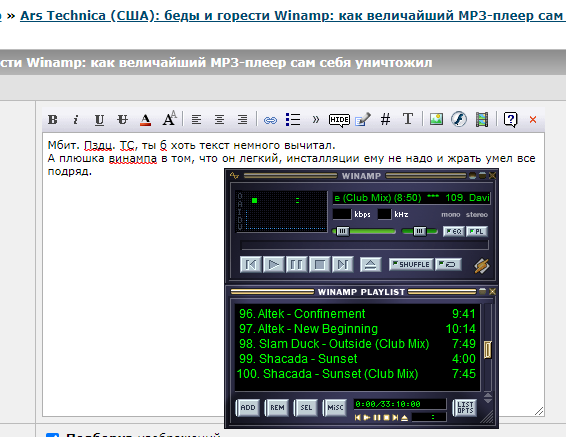Insert a bulleted list
566x437 pixels.
click(x=293, y=119)
